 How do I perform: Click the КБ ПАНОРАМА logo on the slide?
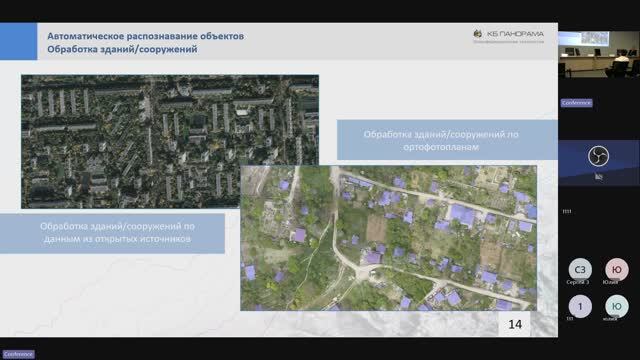[x=509, y=36]
